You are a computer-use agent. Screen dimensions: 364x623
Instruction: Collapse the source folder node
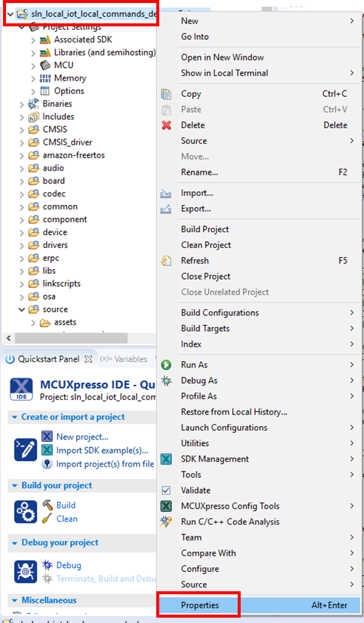(22, 310)
